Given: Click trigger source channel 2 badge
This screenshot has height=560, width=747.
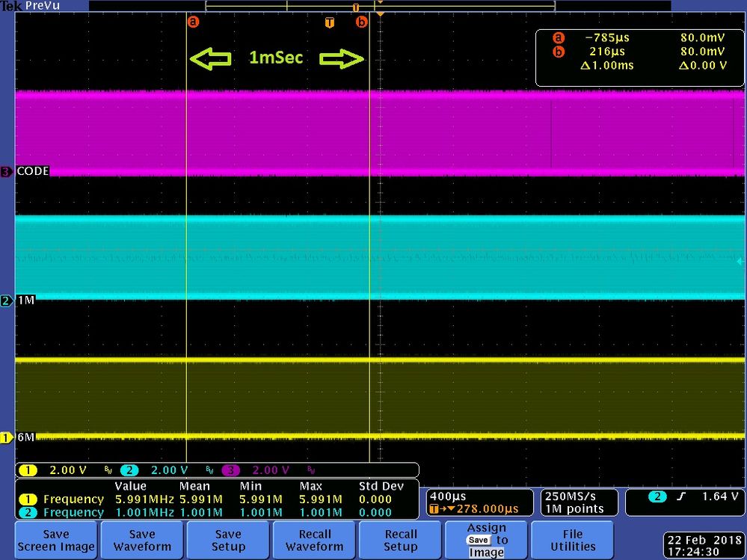Looking at the screenshot, I should pyautogui.click(x=657, y=496).
